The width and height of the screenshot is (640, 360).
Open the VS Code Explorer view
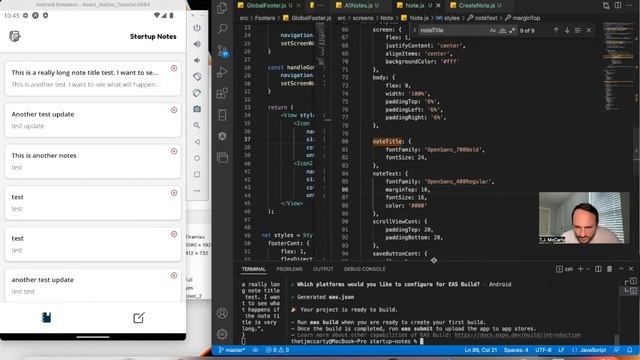tap(222, 8)
